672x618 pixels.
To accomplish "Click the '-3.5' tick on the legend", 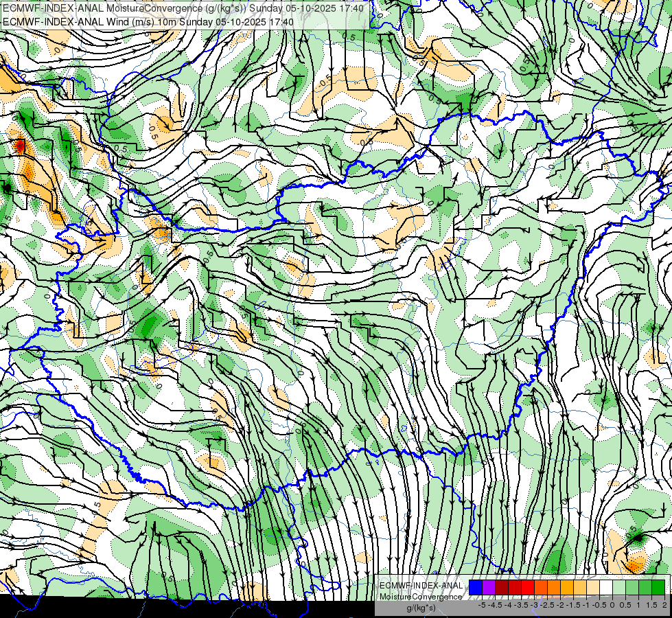I will (x=521, y=605).
